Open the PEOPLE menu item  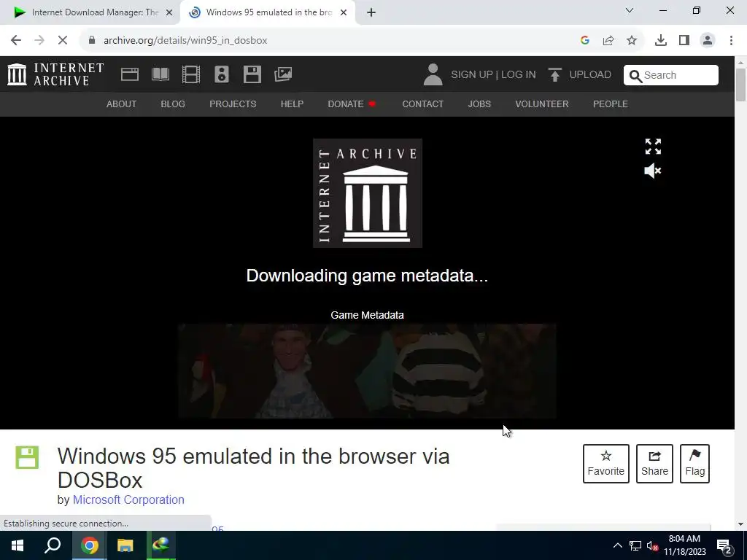611,104
